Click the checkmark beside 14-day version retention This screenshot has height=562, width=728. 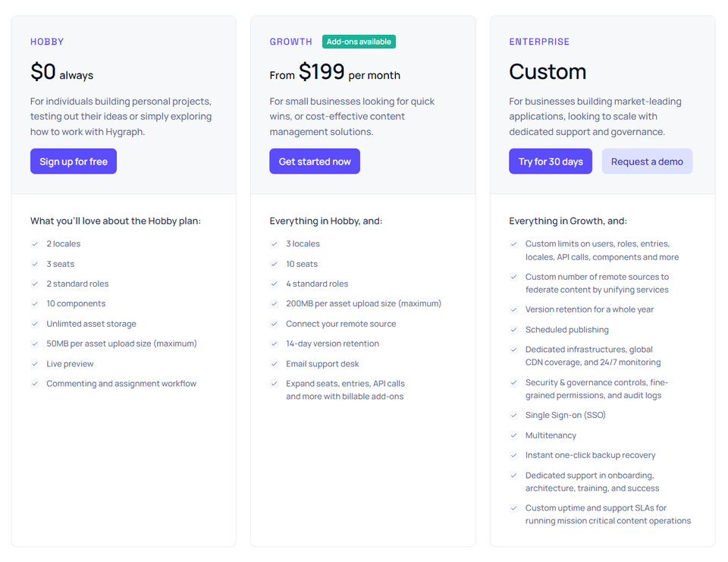[275, 344]
